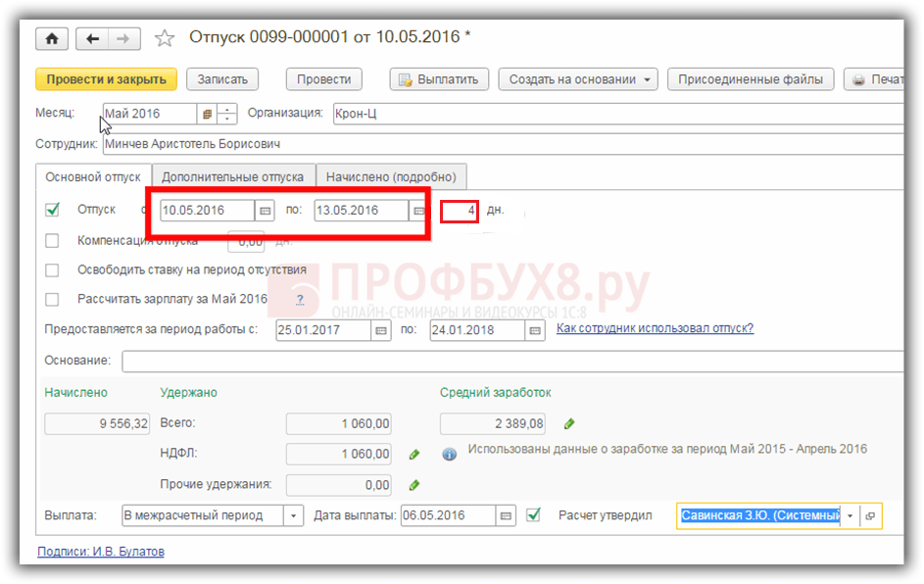Open the Подписи: И.В. Булатов link
The image size is (924, 584).
pyautogui.click(x=101, y=552)
